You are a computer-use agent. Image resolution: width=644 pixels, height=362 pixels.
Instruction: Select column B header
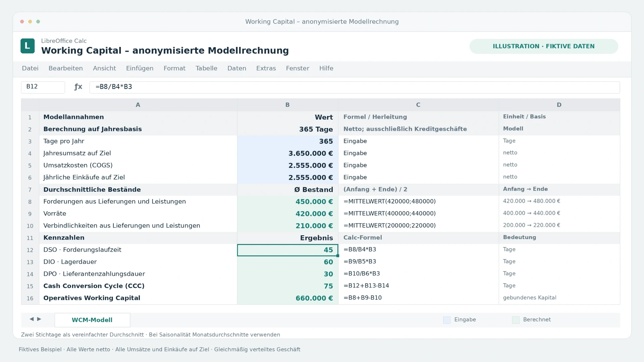287,105
